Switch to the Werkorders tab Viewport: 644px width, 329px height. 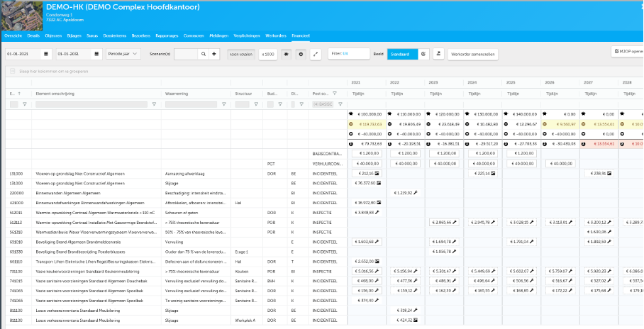[x=276, y=35]
